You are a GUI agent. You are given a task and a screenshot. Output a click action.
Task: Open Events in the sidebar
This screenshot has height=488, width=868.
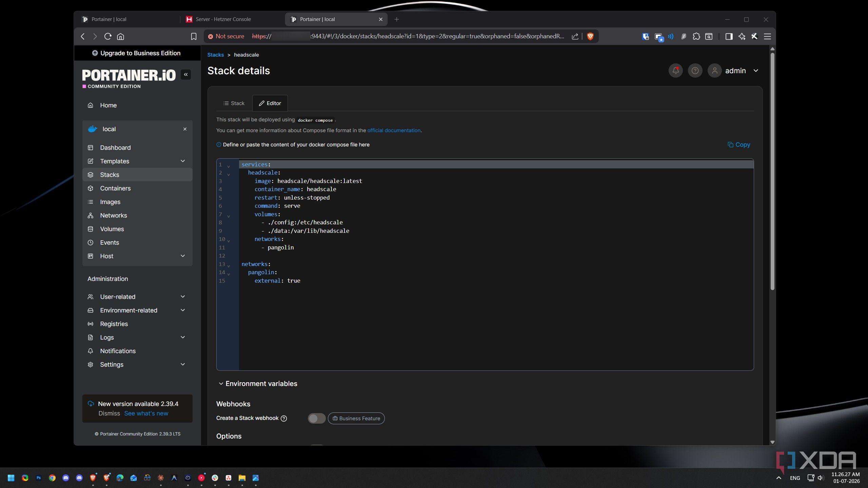click(x=137, y=242)
